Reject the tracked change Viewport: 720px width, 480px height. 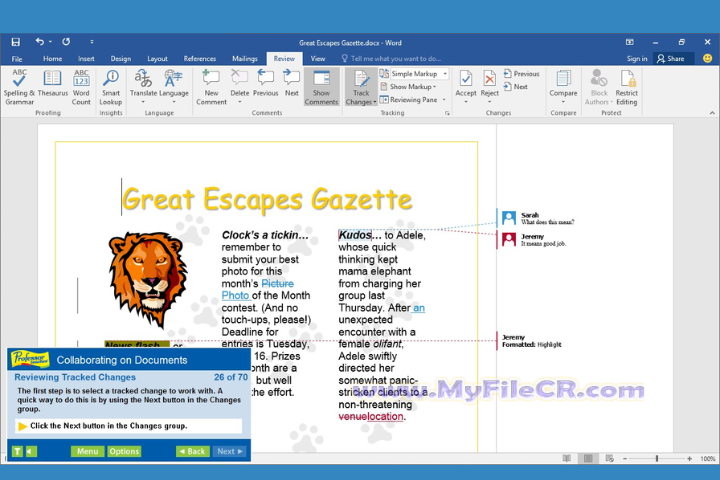(489, 87)
